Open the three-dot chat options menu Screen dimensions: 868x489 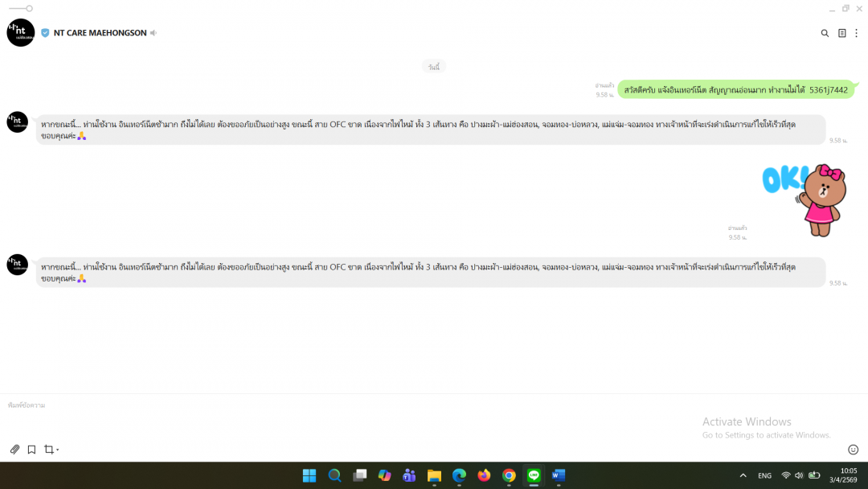point(856,33)
